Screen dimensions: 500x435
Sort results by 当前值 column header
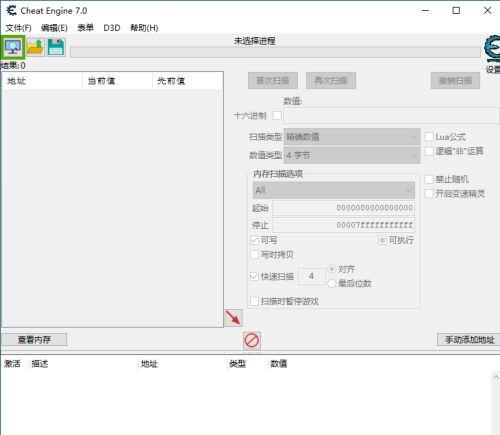[117, 81]
